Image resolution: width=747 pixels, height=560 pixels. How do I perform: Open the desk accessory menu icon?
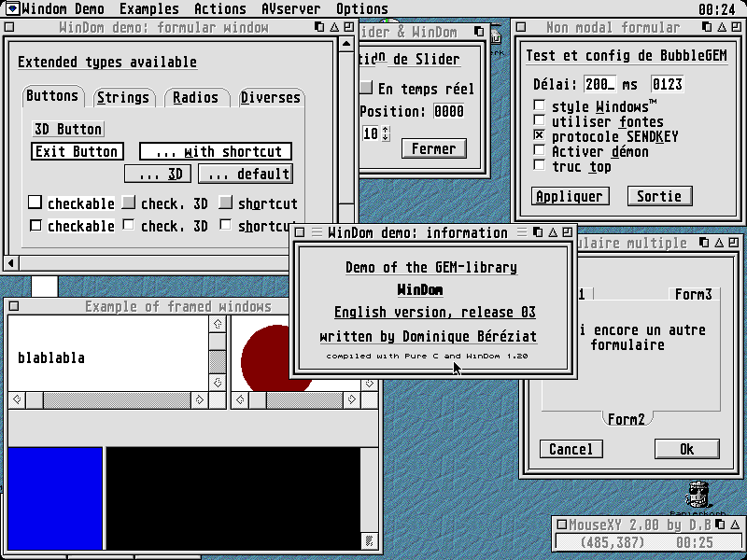pyautogui.click(x=10, y=8)
